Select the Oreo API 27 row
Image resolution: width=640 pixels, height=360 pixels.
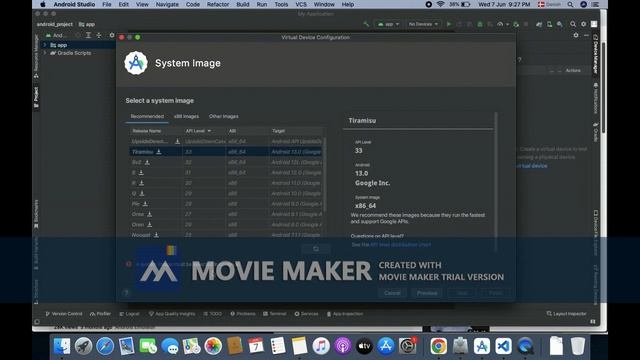(227, 214)
